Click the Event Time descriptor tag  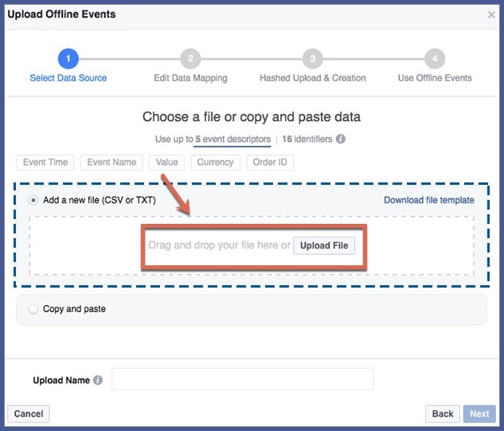(x=45, y=162)
